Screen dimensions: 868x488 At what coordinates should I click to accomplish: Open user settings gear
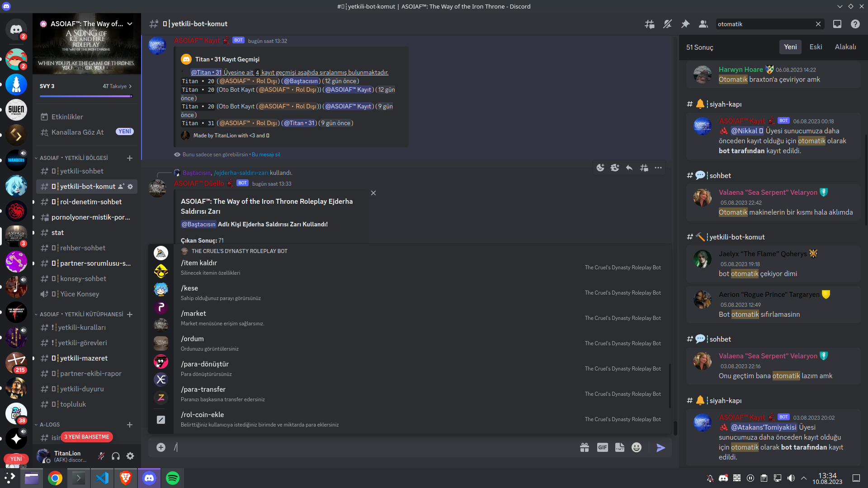pos(130,456)
